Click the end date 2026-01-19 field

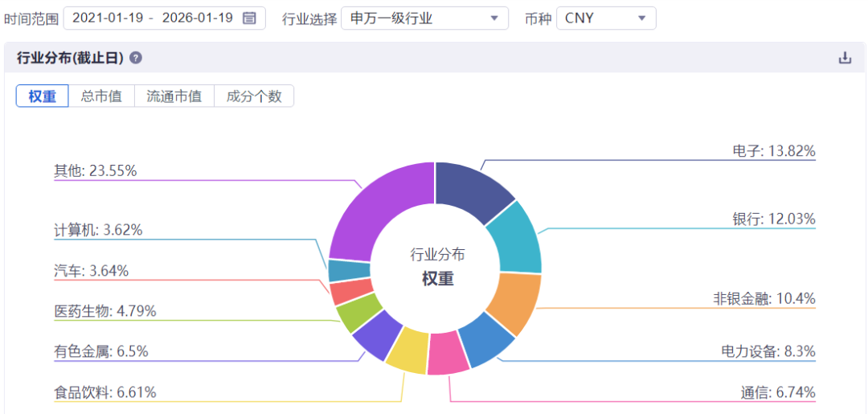point(198,18)
